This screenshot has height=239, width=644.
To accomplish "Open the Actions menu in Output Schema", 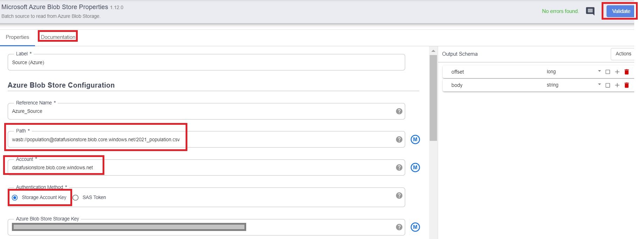I will click(x=623, y=54).
